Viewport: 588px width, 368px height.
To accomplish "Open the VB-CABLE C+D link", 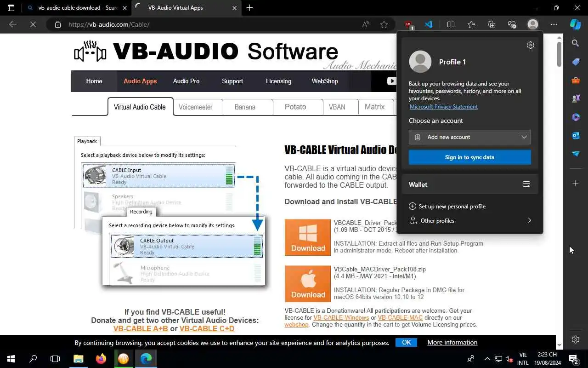I will click(x=207, y=328).
